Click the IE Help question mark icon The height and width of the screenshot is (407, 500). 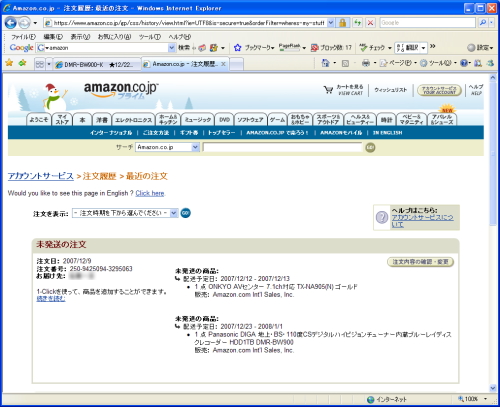pos(463,63)
